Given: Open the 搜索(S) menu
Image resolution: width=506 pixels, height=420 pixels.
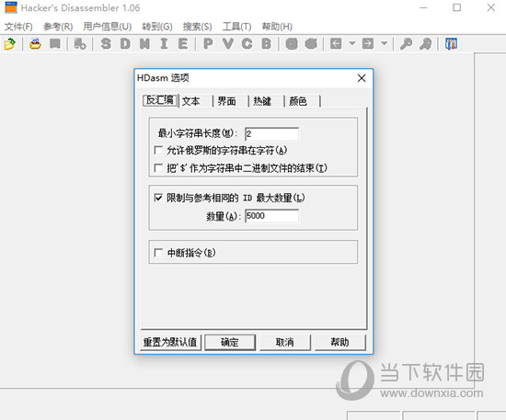Looking at the screenshot, I should pos(197,27).
